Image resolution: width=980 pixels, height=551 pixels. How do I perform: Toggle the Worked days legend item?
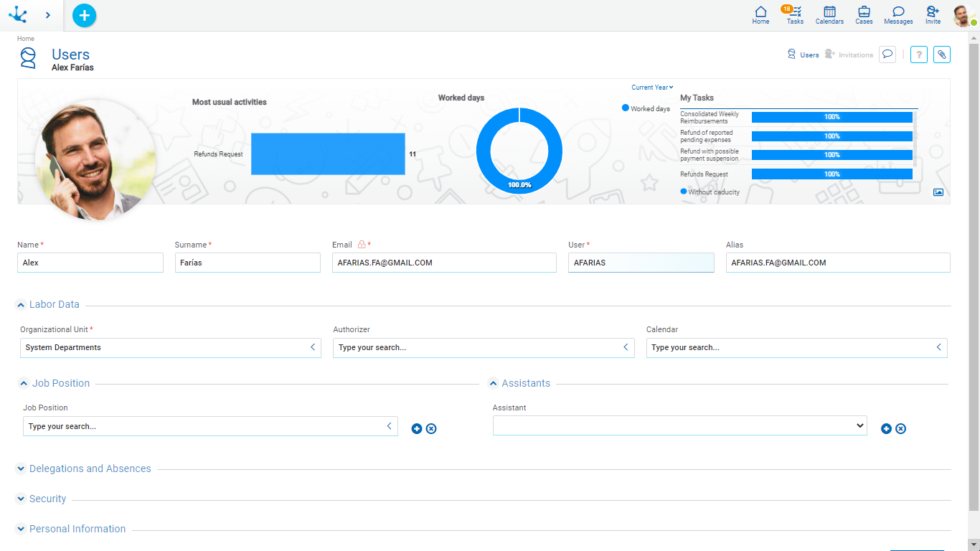[x=646, y=108]
